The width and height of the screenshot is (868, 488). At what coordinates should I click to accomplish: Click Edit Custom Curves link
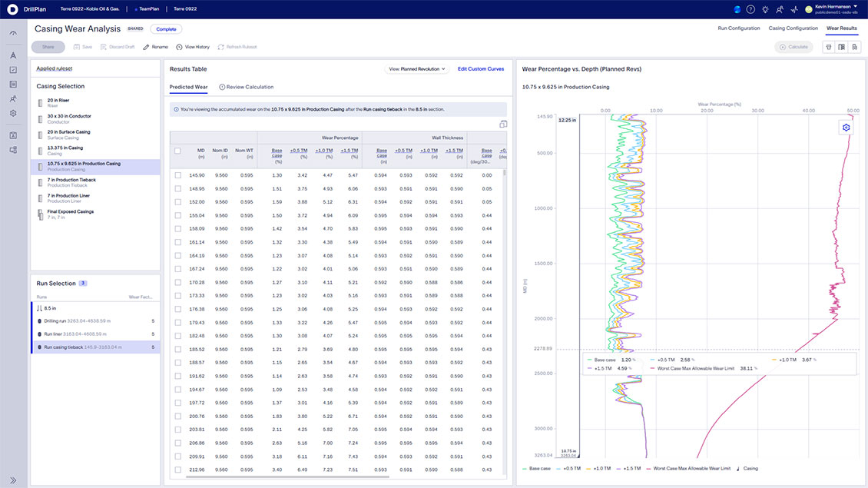point(481,68)
